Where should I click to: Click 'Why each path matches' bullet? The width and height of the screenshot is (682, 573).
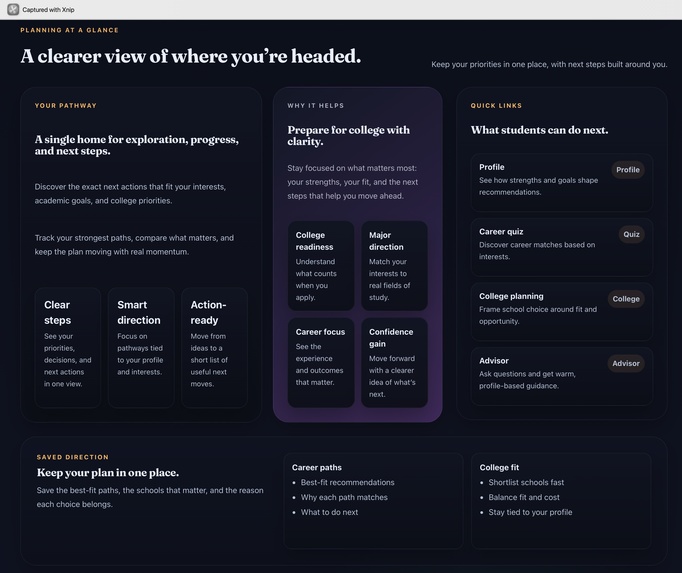tap(344, 497)
